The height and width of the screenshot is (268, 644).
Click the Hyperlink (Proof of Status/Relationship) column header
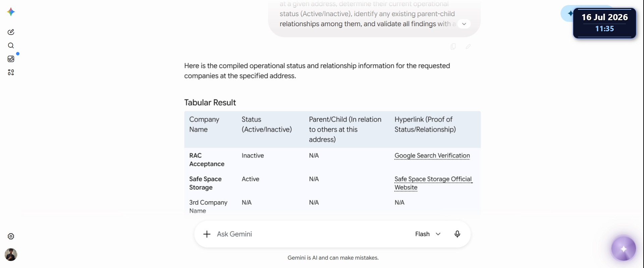tap(425, 124)
